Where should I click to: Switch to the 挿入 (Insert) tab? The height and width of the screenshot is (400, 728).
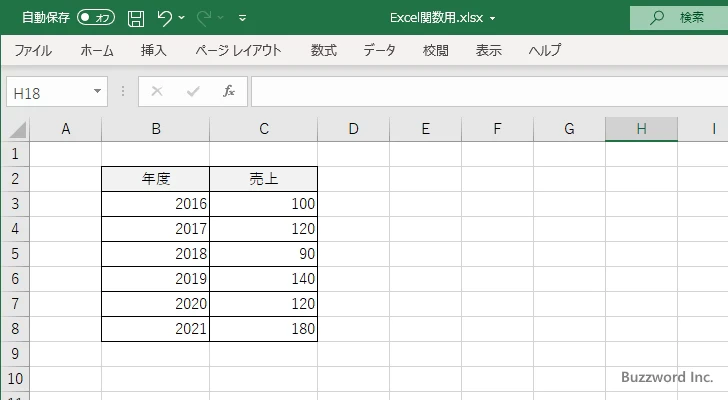click(154, 50)
